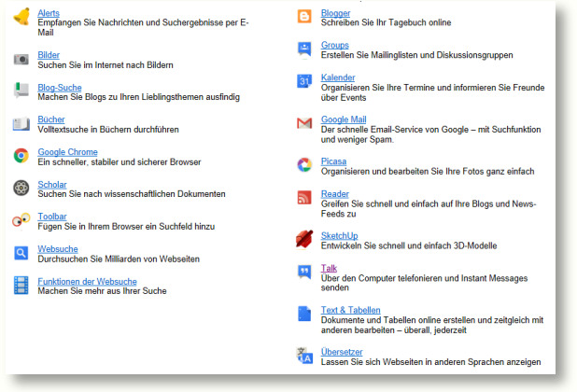Go to the Reader link

pyautogui.click(x=335, y=194)
